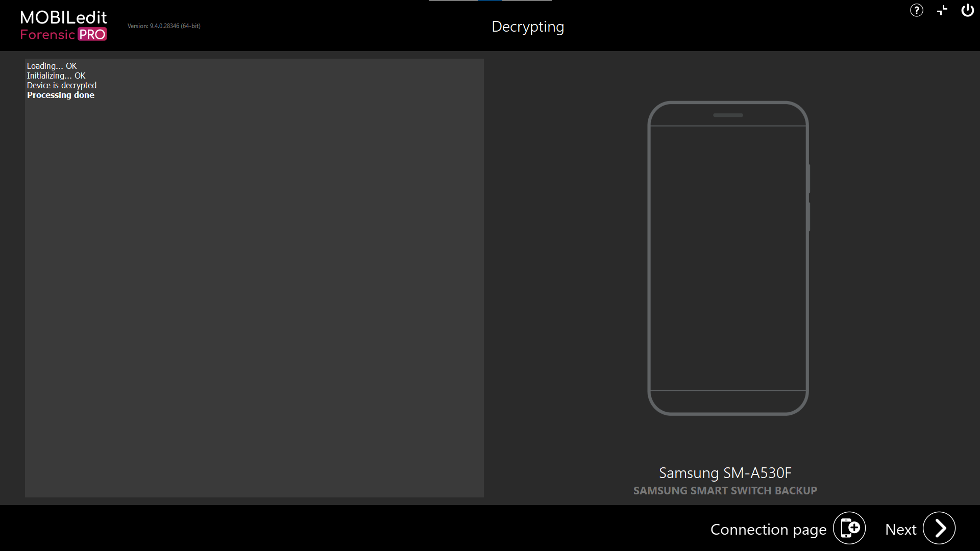Click the "Connection page" text label
Image resolution: width=980 pixels, height=551 pixels.
coord(768,530)
